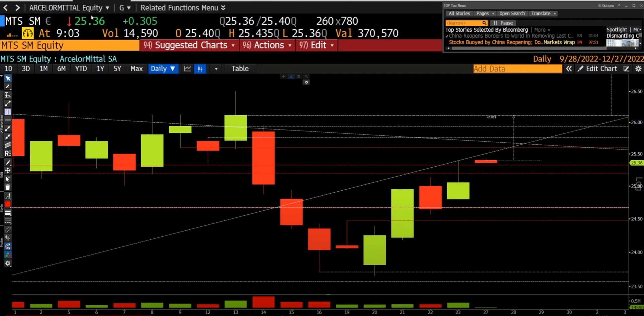Toggle the link annotations mode
Image resolution: width=644 pixels, height=316 pixels.
(8, 230)
